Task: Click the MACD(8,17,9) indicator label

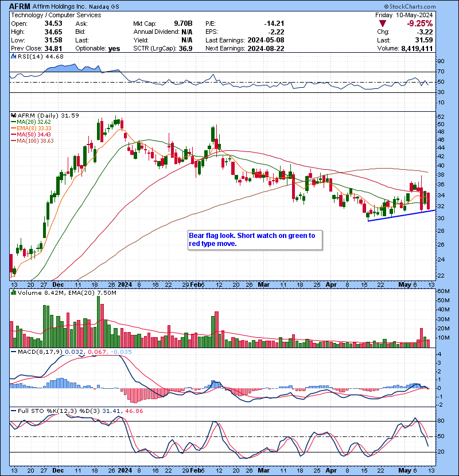Action: click(x=40, y=352)
